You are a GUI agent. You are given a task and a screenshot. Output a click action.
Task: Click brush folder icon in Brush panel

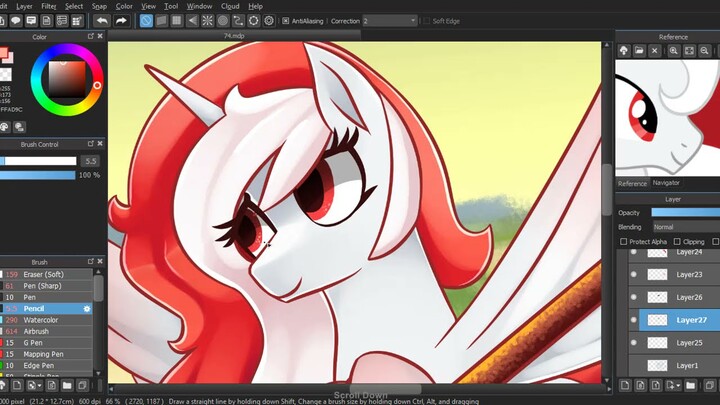tap(67, 385)
